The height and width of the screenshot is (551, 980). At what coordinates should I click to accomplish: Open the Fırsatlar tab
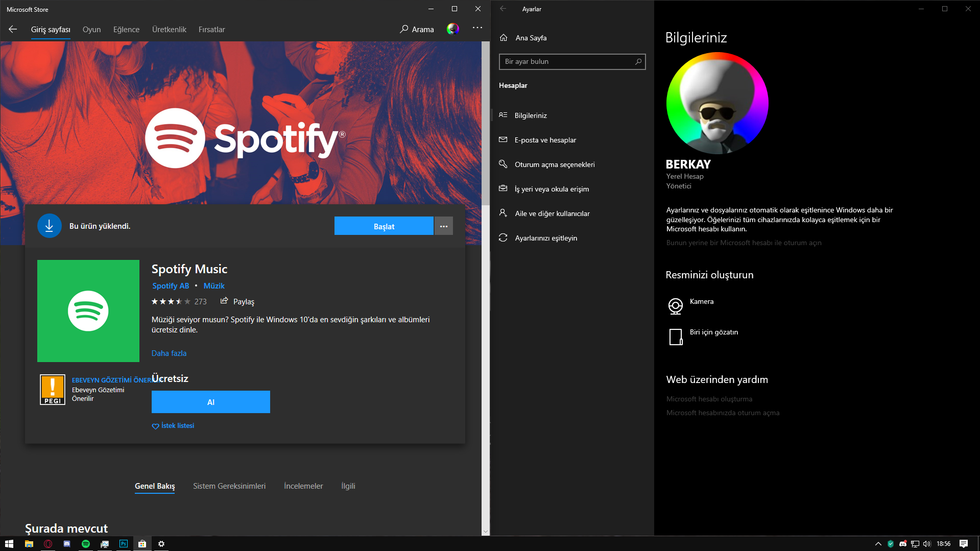[211, 30]
